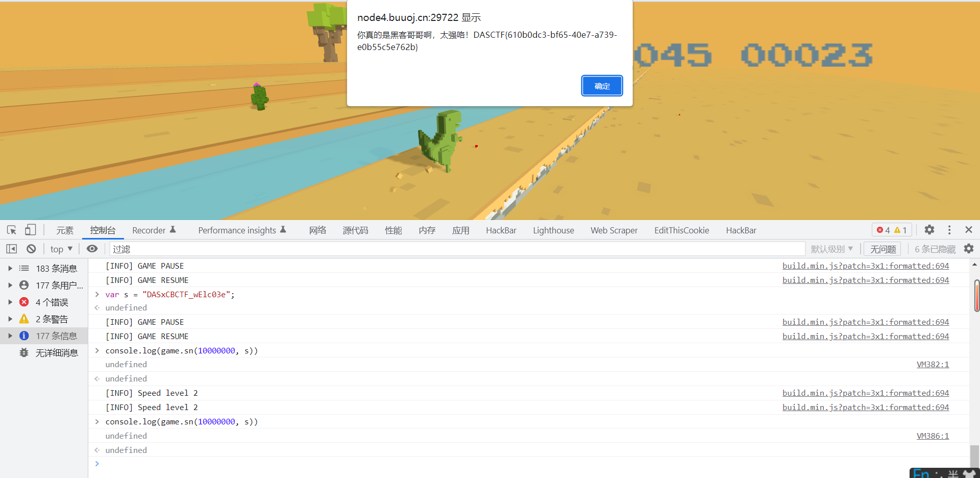The image size is (980, 478).
Task: Click the DASCTF flag text in alert
Action: point(487,41)
